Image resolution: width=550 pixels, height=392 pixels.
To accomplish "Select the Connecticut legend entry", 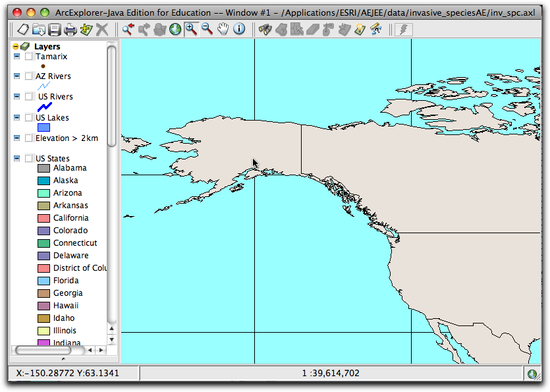I will [75, 243].
